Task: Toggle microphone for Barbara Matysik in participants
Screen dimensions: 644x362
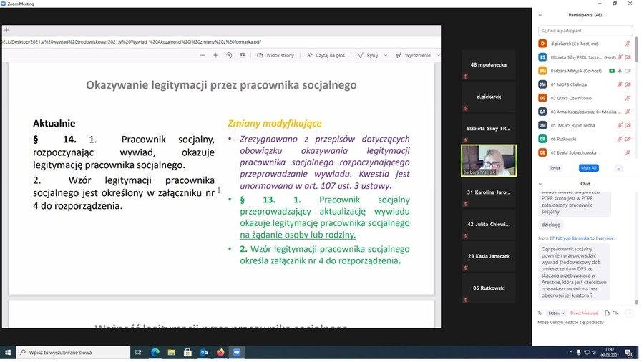Action: click(620, 71)
